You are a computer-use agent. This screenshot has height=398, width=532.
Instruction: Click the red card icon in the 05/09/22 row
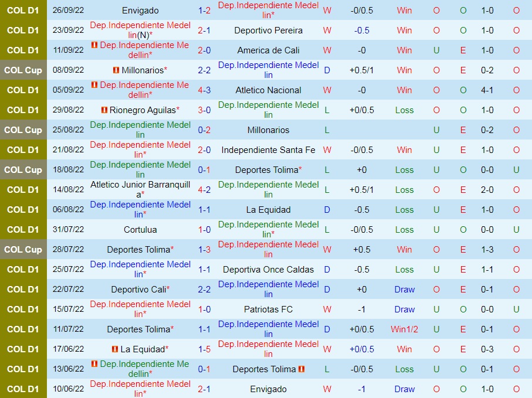[94, 85]
